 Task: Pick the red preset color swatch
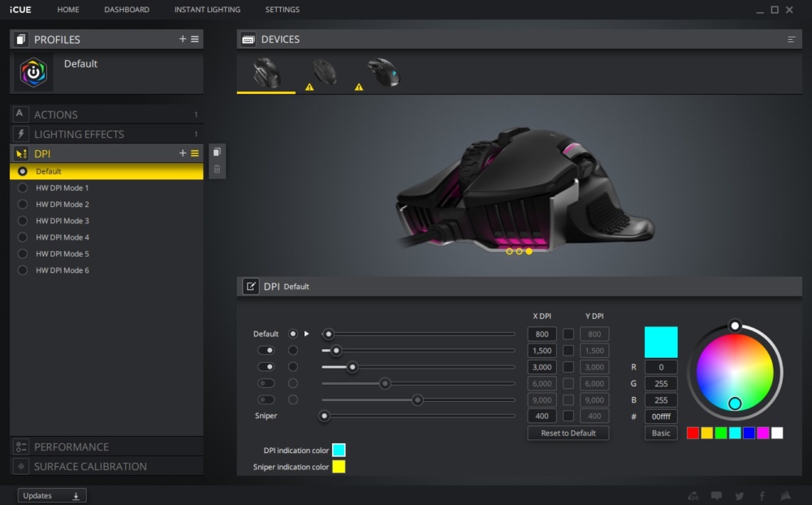coord(693,433)
